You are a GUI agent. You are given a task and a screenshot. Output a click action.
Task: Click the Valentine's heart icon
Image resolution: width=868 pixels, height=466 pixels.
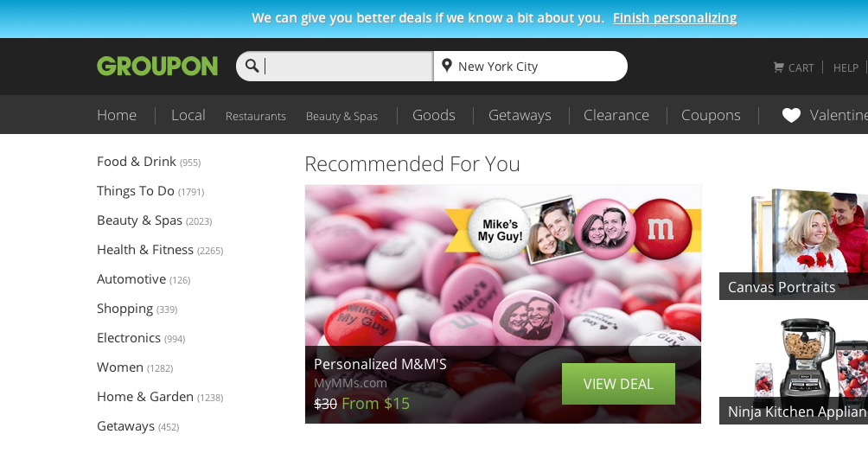791,115
